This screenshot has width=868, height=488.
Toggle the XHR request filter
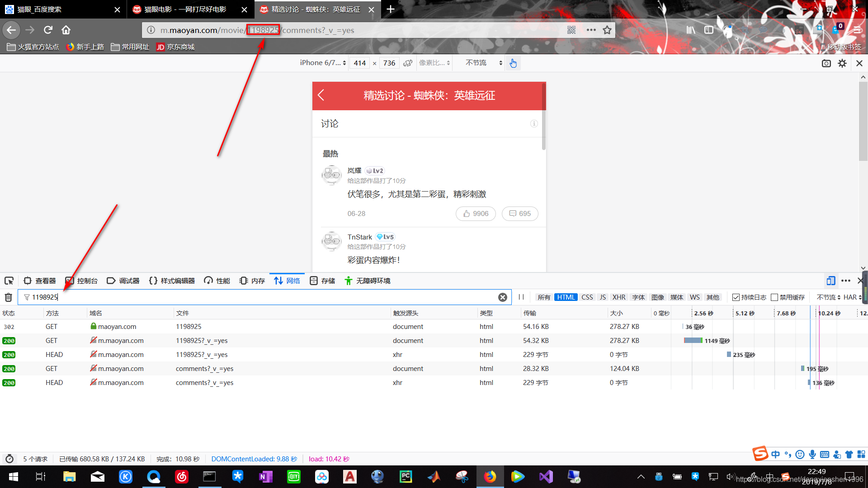pyautogui.click(x=619, y=297)
